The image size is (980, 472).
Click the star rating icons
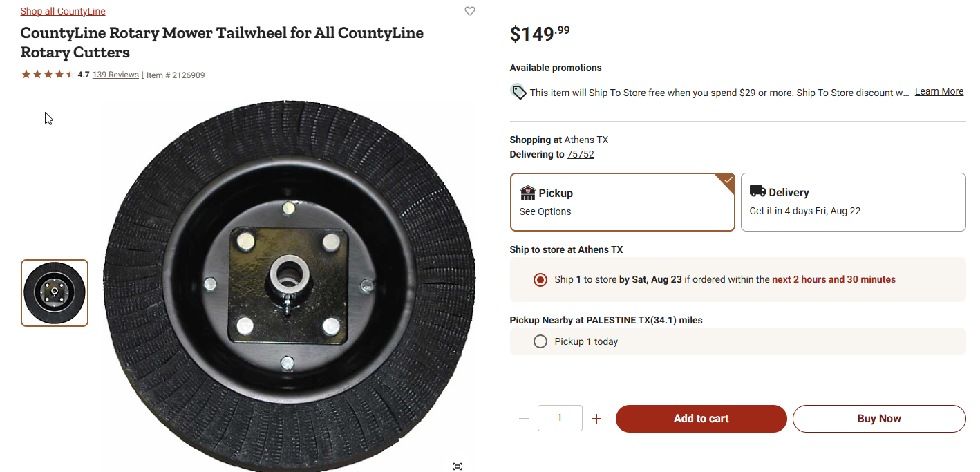pyautogui.click(x=47, y=75)
